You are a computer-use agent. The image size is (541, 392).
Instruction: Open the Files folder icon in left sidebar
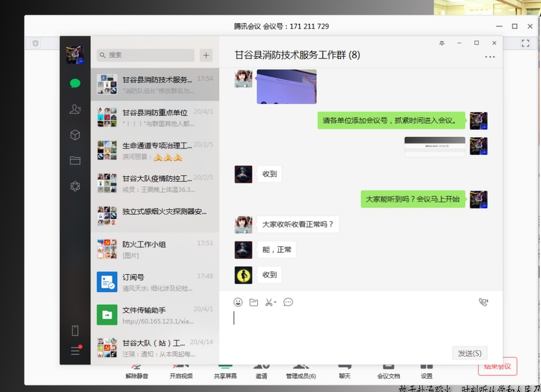pyautogui.click(x=75, y=161)
